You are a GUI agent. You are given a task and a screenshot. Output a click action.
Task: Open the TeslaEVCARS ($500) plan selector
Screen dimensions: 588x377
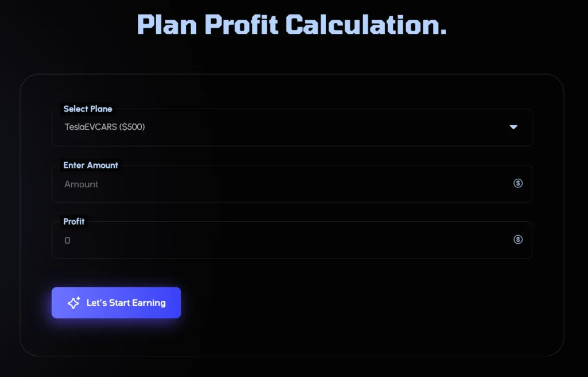click(x=292, y=128)
